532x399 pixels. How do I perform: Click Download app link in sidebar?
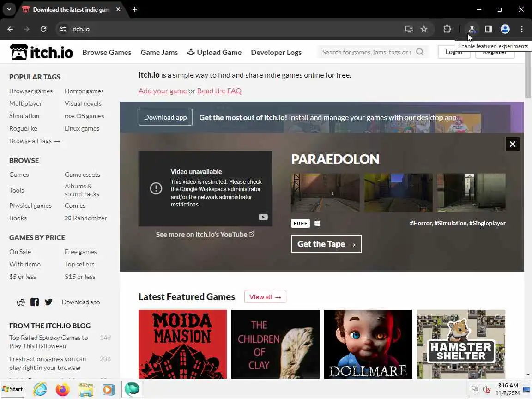81,302
